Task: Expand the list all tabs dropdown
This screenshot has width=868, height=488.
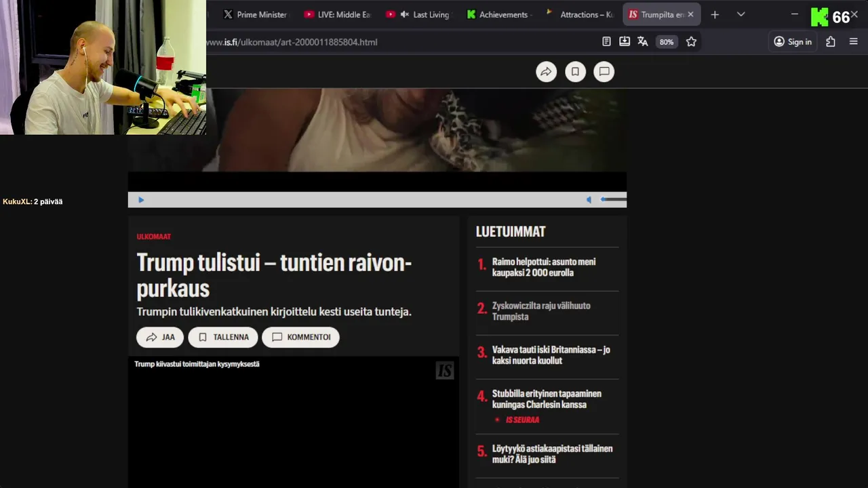Action: pos(741,14)
